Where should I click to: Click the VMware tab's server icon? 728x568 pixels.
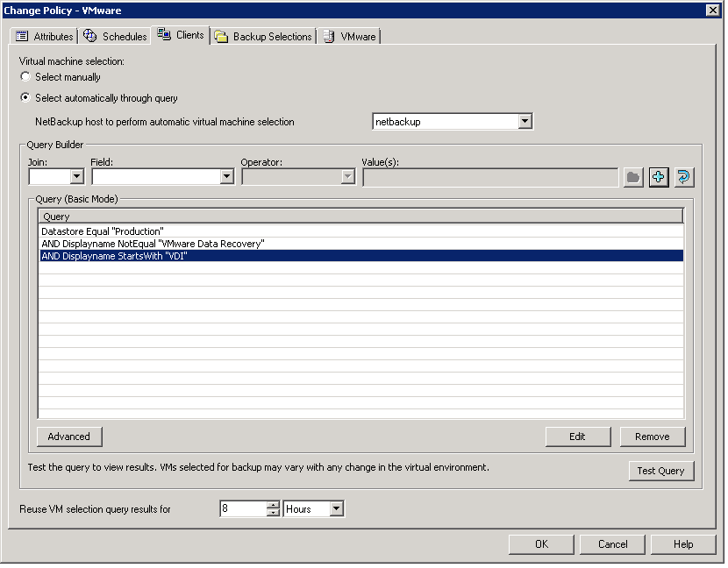point(329,36)
